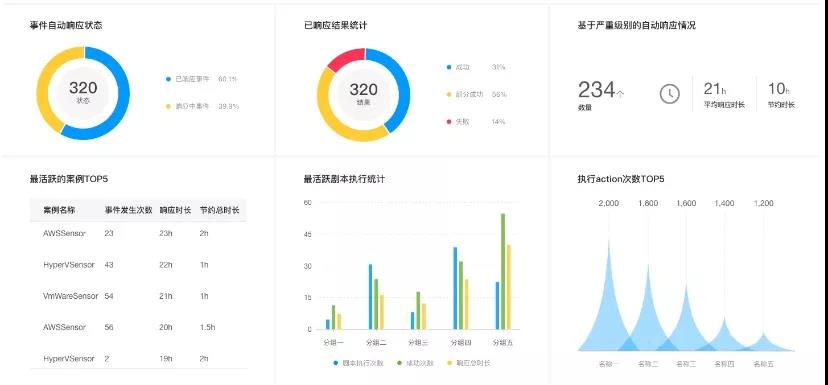Toggle the green 成功次数 legend square
The width and height of the screenshot is (828, 385).
click(x=400, y=363)
